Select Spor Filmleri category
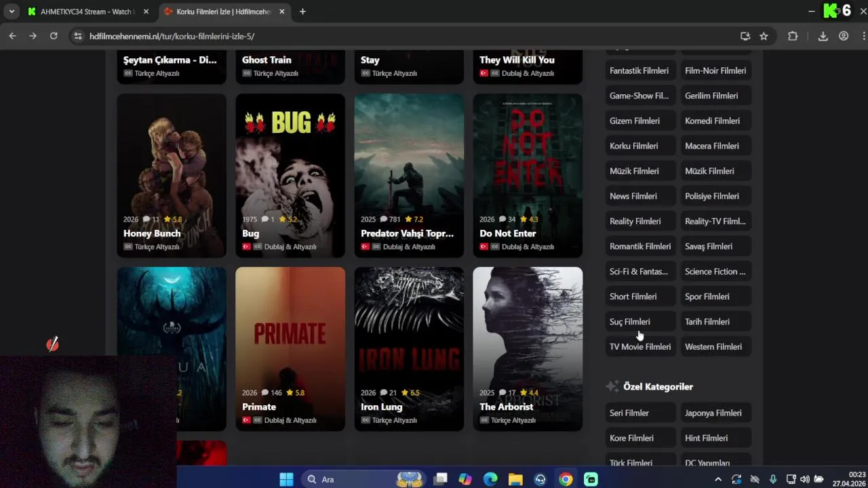868x488 pixels. [715, 296]
